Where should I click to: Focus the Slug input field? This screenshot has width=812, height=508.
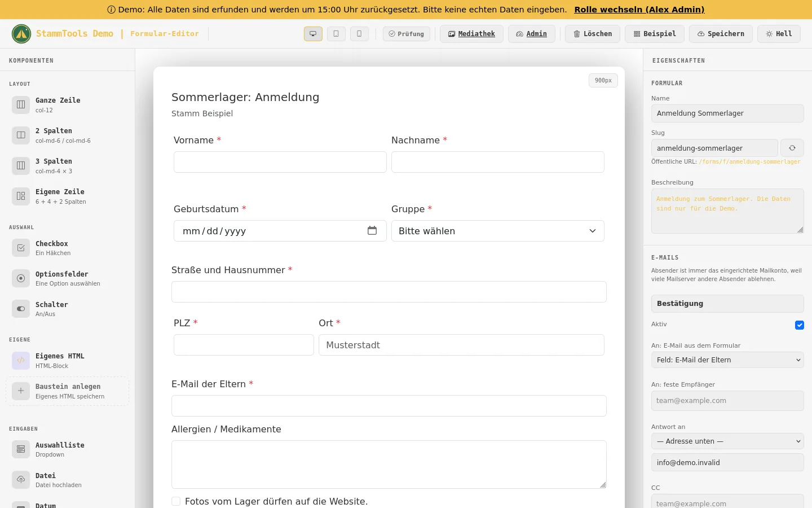714,148
